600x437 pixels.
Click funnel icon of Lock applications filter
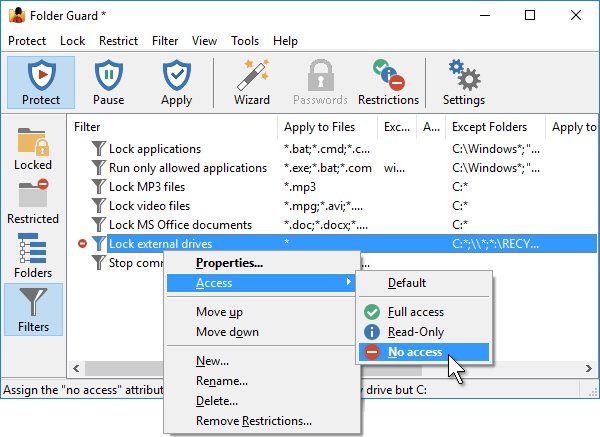point(98,148)
